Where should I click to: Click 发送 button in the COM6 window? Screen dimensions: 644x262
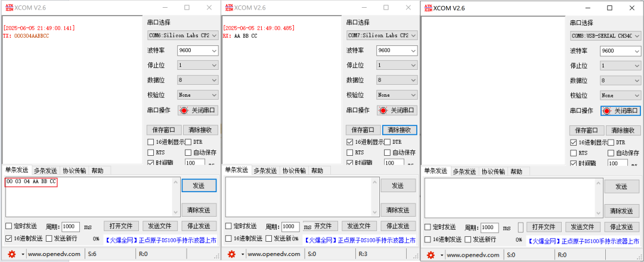[x=199, y=186]
